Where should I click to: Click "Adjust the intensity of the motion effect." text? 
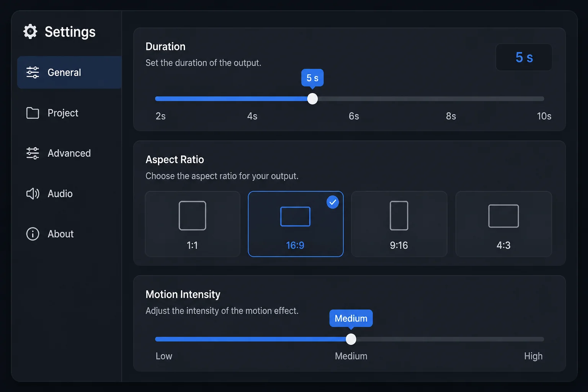point(222,311)
